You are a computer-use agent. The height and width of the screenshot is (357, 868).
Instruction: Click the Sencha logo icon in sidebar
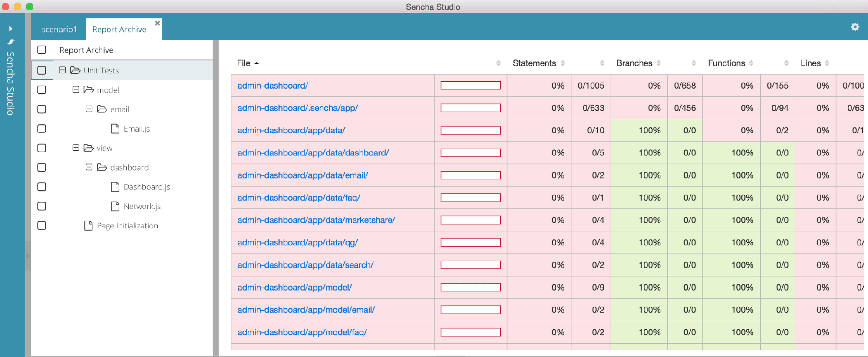point(11,42)
